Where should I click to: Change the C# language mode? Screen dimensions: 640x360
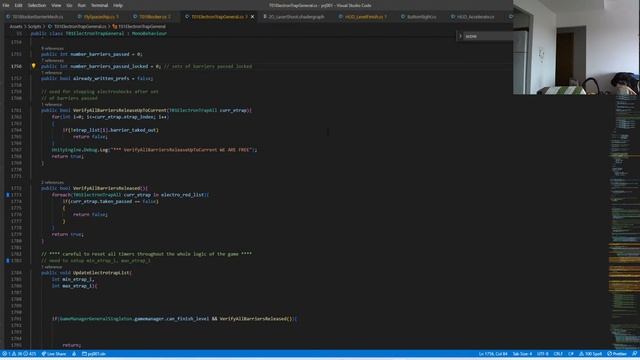coord(571,354)
